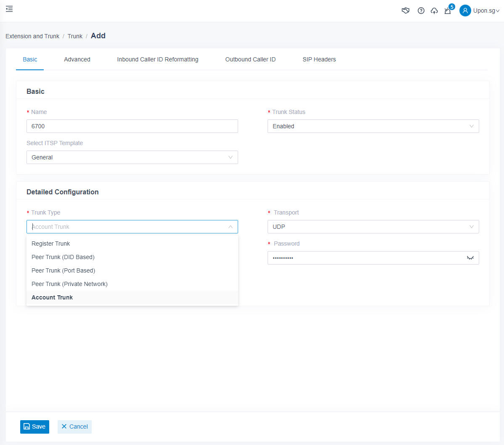Image resolution: width=504 pixels, height=445 pixels.
Task: Go to the SIP Headers tab
Action: [319, 59]
